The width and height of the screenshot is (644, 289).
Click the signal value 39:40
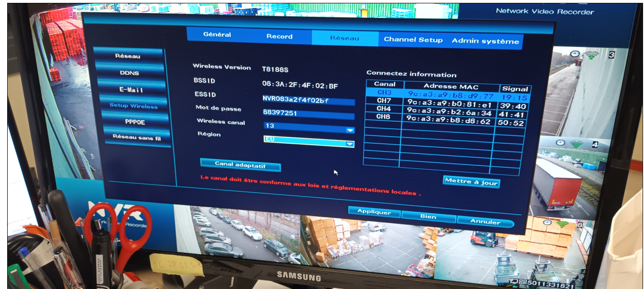pyautogui.click(x=513, y=106)
